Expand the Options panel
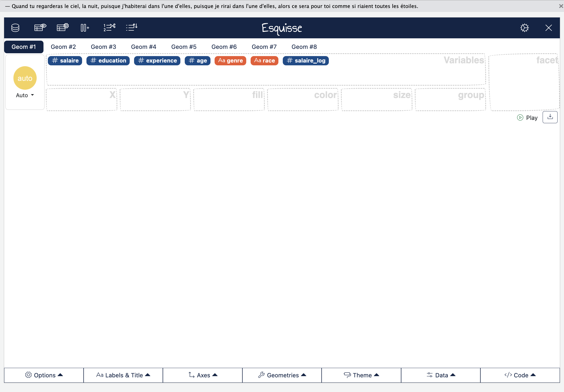This screenshot has width=564, height=392. (x=44, y=375)
